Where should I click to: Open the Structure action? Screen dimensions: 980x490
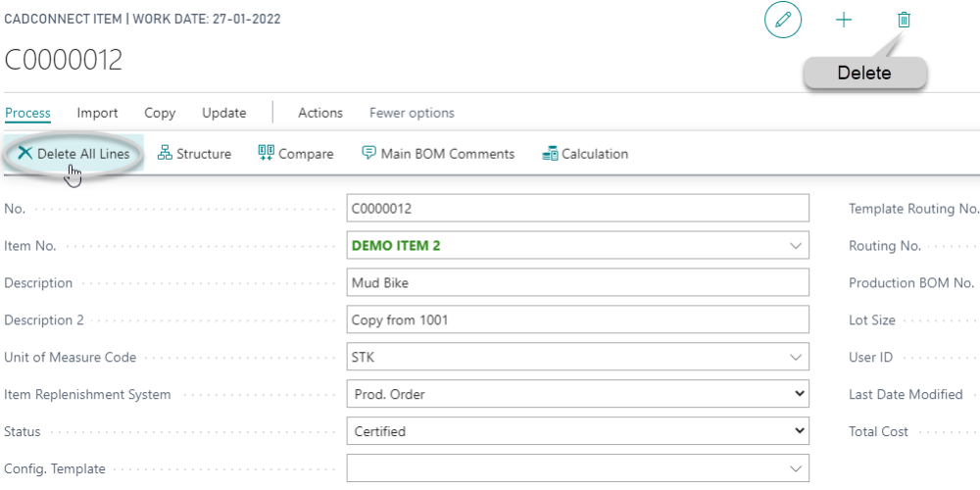[x=194, y=154]
